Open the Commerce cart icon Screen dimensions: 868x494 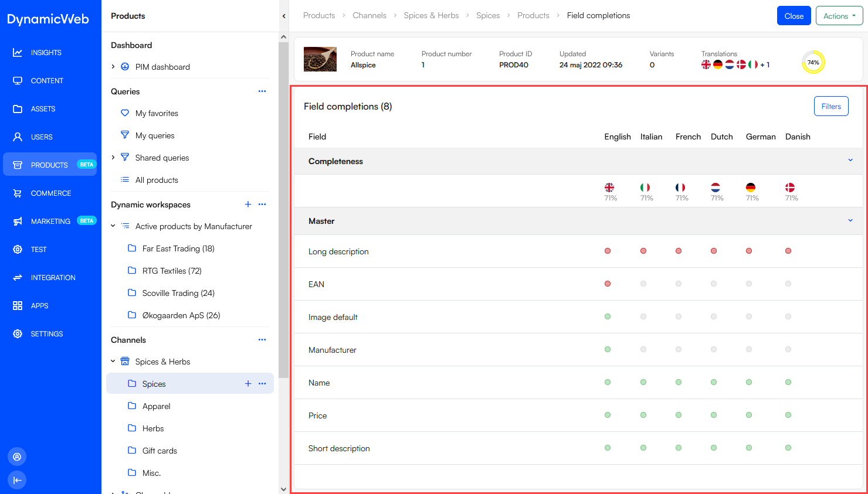tap(18, 193)
